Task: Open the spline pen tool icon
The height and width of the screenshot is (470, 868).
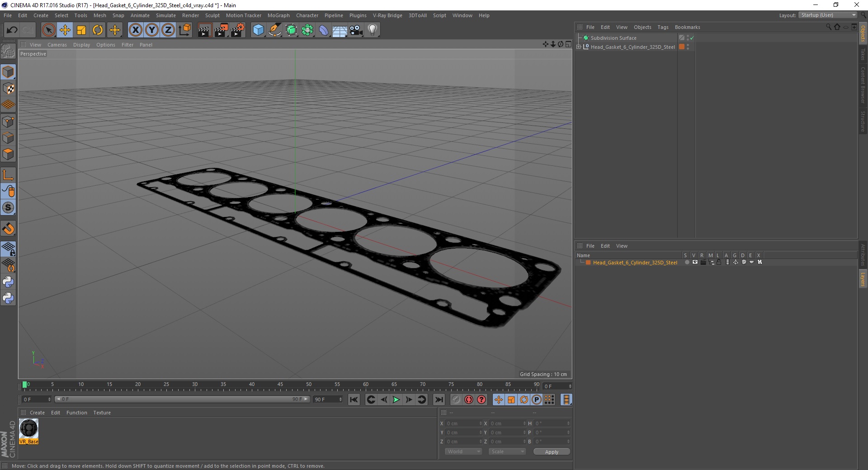Action: (275, 30)
